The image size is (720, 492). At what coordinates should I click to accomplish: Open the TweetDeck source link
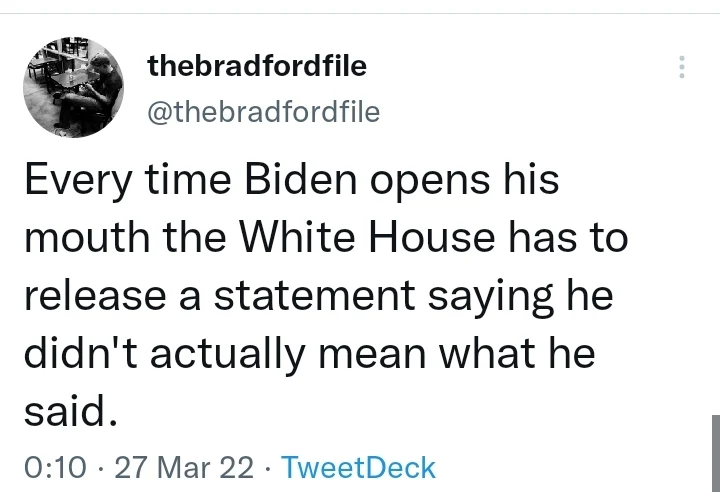coord(359,467)
